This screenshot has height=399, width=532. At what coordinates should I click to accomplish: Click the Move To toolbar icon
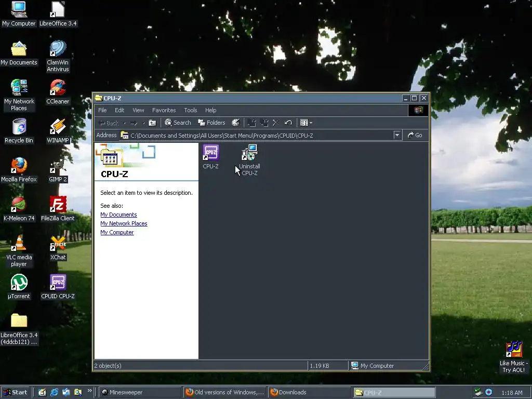click(251, 123)
